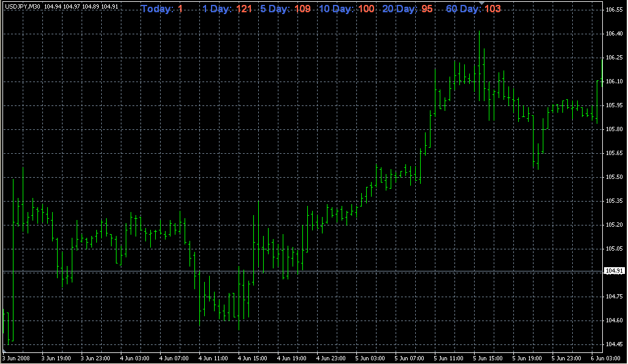Select the 'Today: 1' range label
The width and height of the screenshot is (628, 364).
tap(162, 9)
